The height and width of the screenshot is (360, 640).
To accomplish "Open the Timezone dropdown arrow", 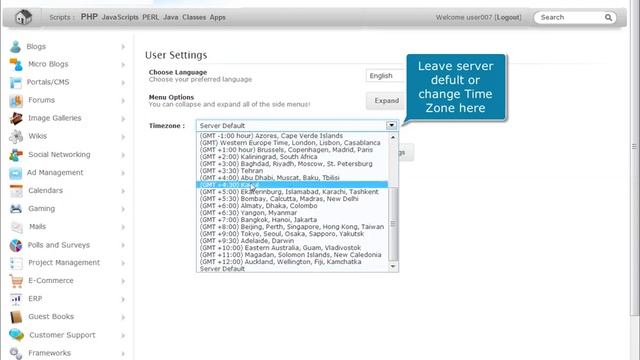I will click(391, 125).
